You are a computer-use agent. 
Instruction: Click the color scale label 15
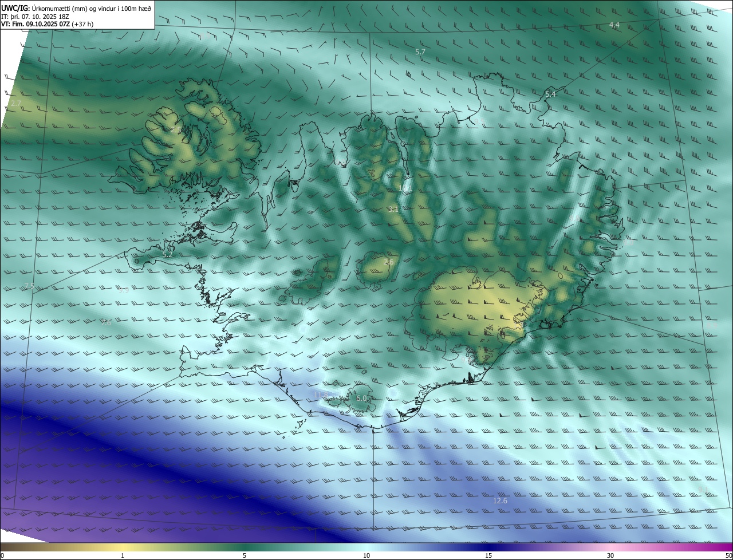click(x=488, y=555)
